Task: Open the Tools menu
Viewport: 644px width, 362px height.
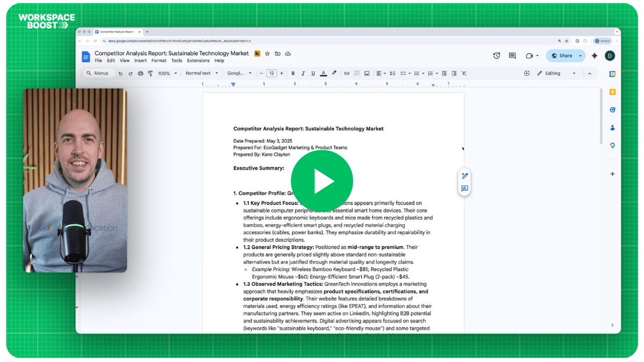Action: [177, 61]
